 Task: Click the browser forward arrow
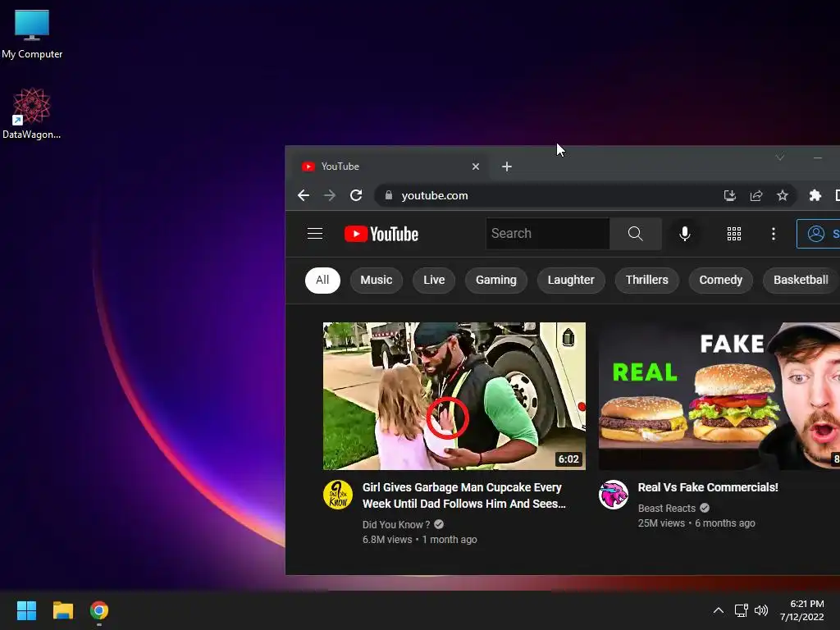(x=330, y=195)
